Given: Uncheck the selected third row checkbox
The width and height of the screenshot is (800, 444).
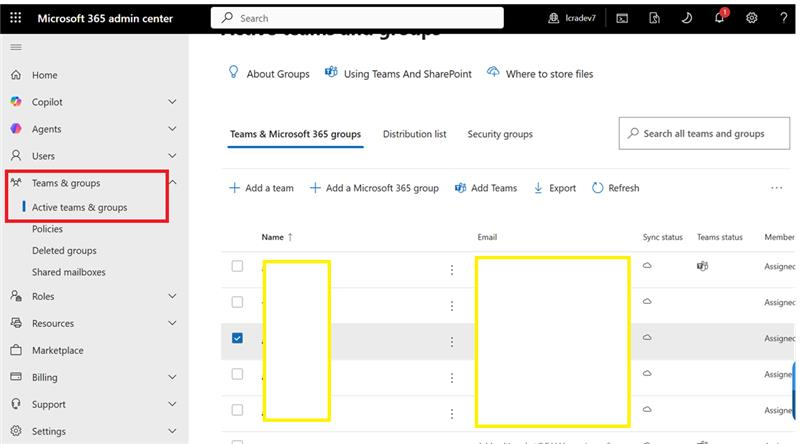Looking at the screenshot, I should [x=237, y=338].
